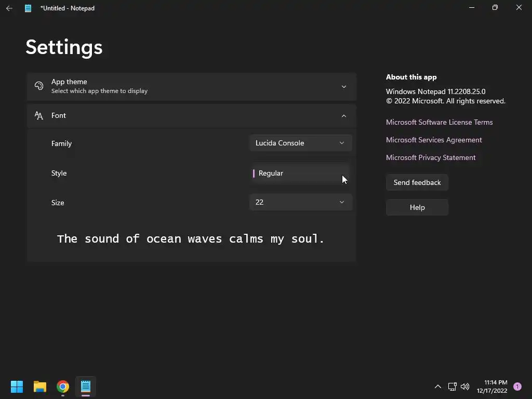Viewport: 532px width, 399px height.
Task: Open the notification badge in taskbar
Action: [517, 387]
